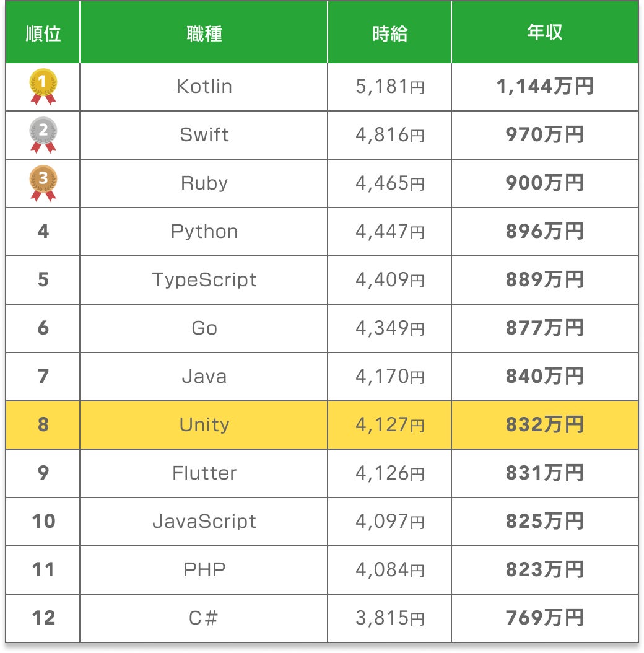This screenshot has height=653, width=644.
Task: Click the 1,144万円 annual income value
Action: coord(544,86)
